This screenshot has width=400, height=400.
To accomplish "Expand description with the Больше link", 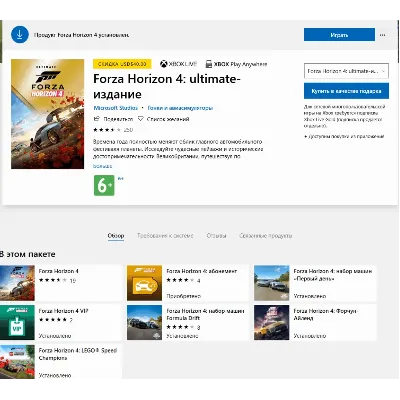I will tap(102, 166).
